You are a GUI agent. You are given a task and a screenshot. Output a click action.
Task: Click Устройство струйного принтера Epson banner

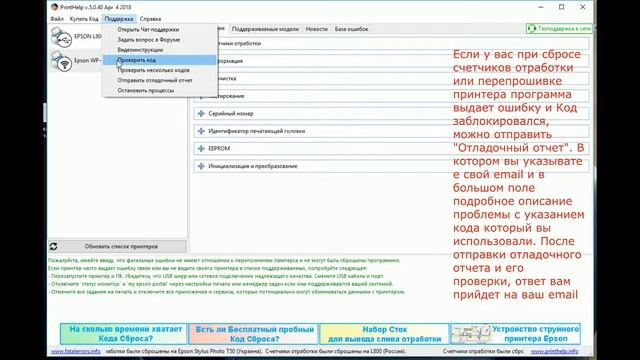(516, 334)
